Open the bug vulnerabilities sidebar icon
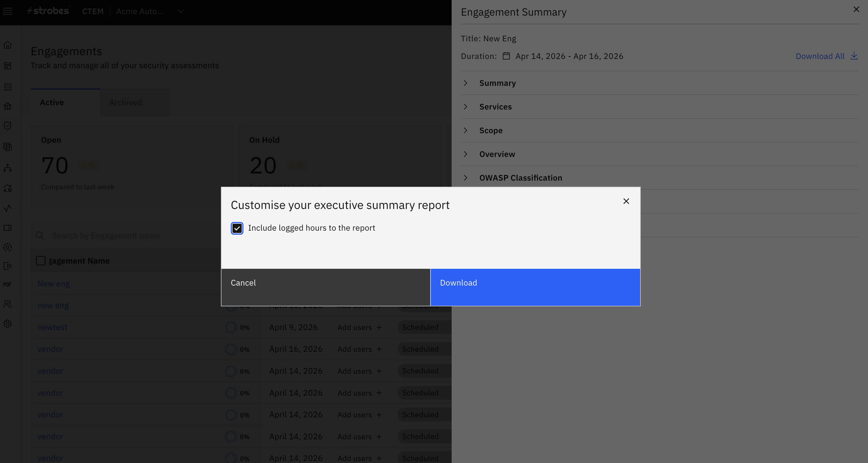 click(8, 106)
